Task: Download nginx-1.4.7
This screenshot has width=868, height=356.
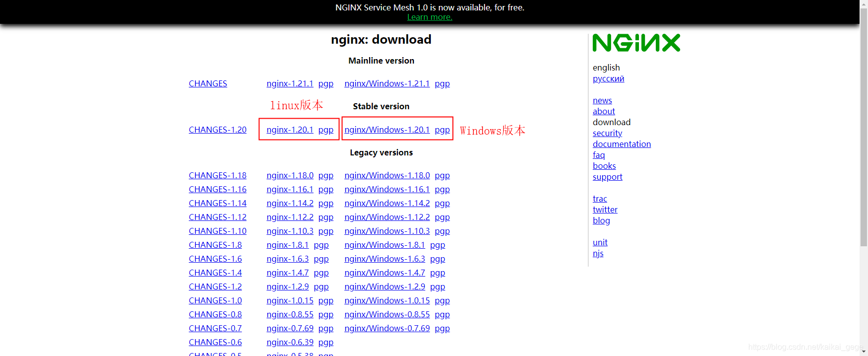Action: point(288,273)
